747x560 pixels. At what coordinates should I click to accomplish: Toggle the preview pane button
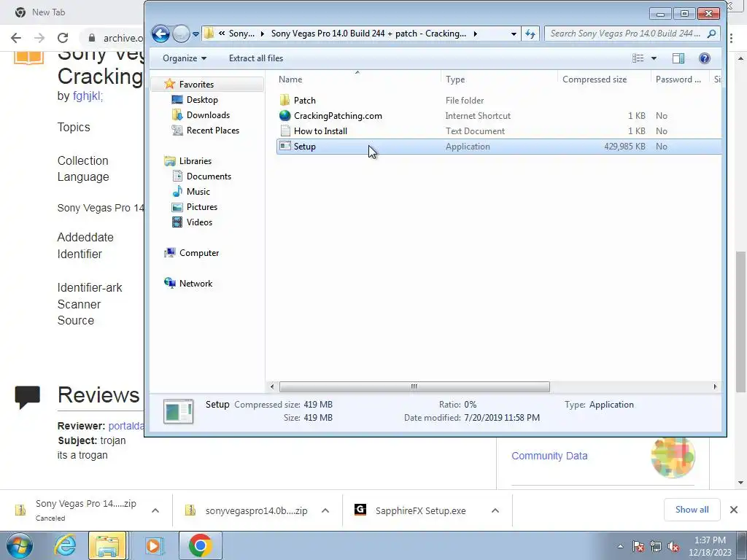pos(678,58)
